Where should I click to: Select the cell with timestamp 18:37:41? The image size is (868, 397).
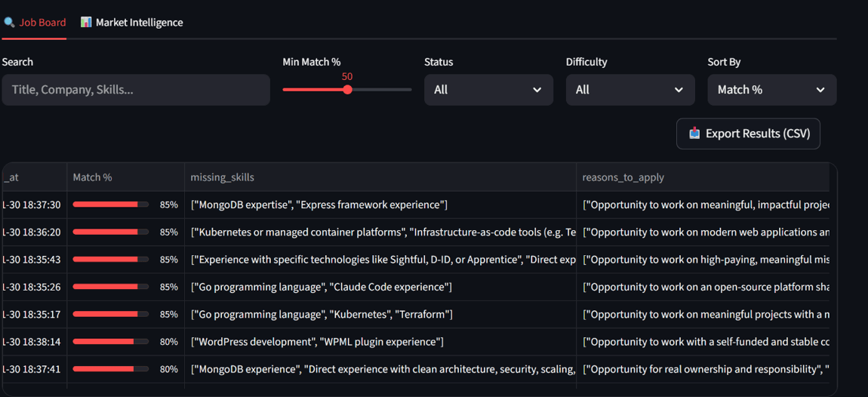34,369
